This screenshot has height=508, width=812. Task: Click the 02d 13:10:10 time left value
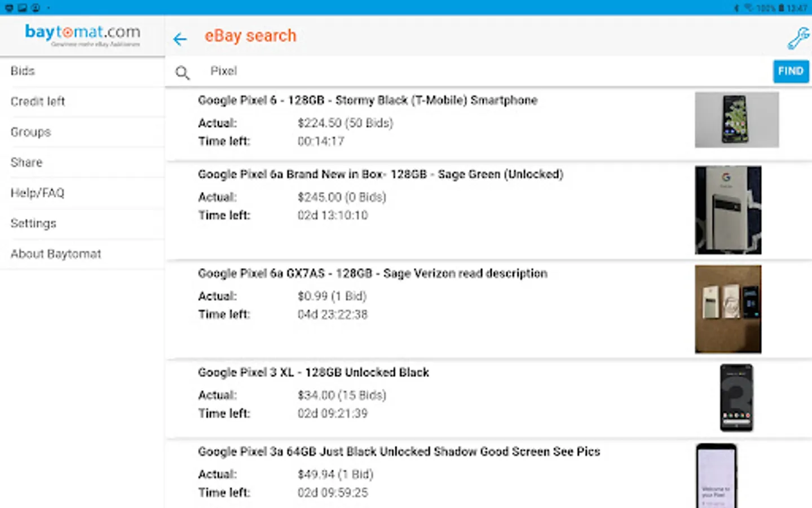pos(333,215)
